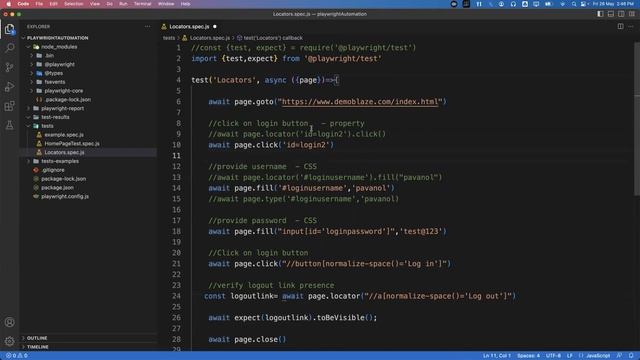This screenshot has height=360, width=640.
Task: Click the feedback icon in status bar
Action: coord(620,356)
